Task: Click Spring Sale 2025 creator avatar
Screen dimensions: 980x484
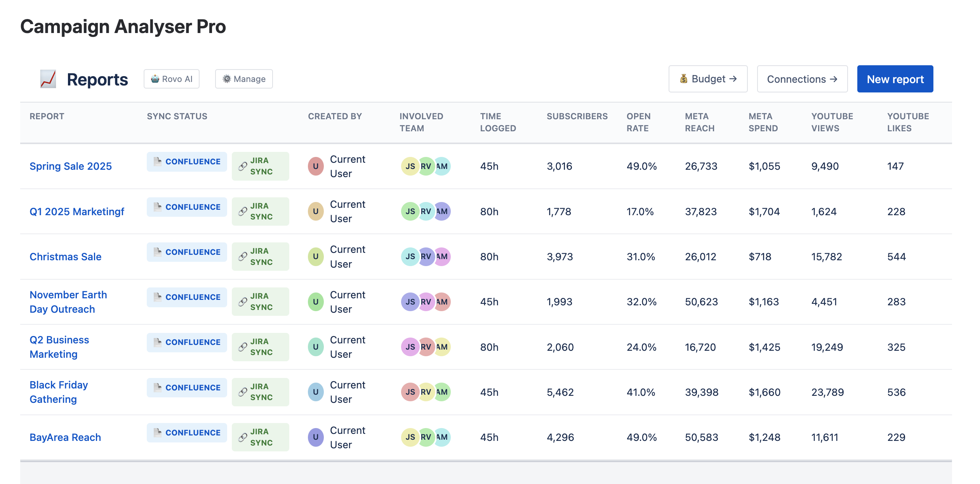Action: tap(316, 166)
